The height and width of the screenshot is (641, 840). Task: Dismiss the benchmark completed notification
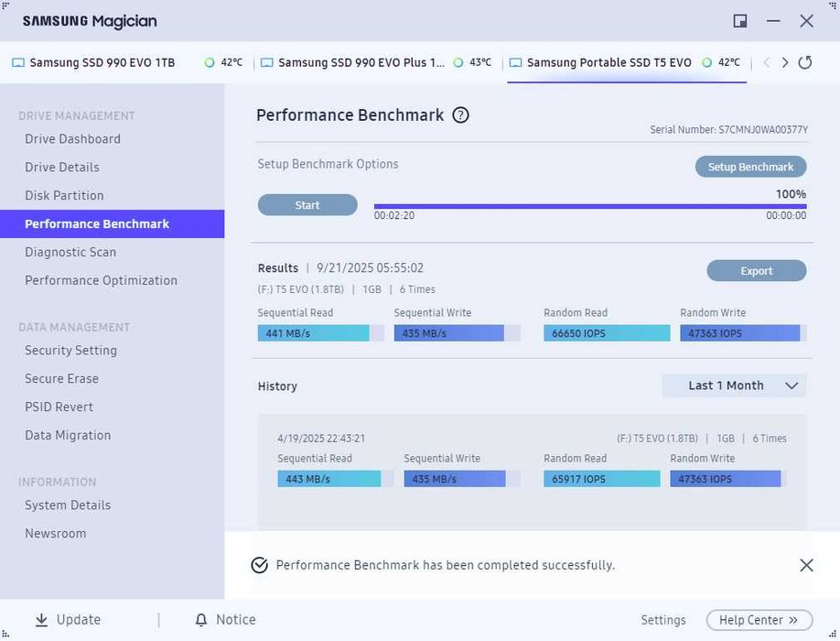806,565
